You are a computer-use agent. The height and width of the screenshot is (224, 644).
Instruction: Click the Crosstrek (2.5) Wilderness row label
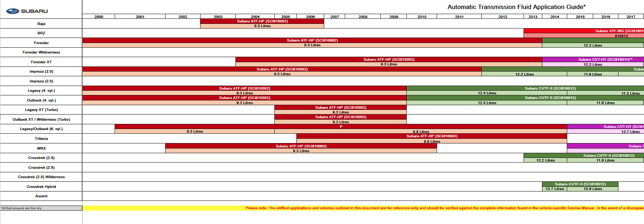(x=41, y=177)
